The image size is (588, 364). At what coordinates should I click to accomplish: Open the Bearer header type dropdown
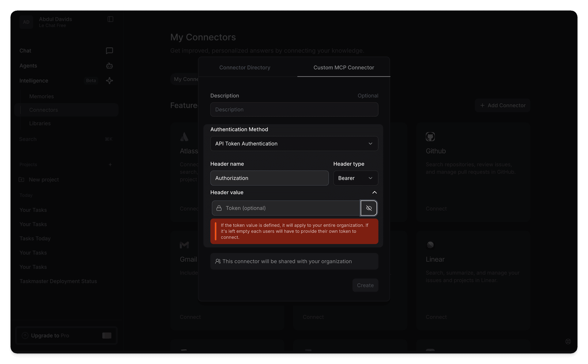356,178
